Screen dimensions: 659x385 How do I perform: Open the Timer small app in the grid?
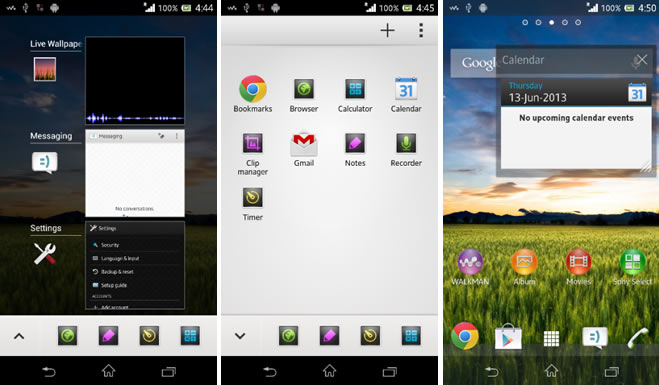coord(253,198)
